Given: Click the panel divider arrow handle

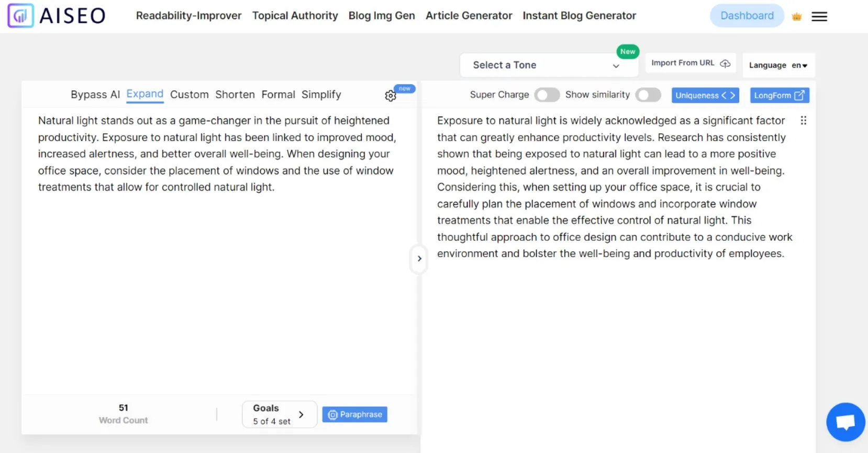Looking at the screenshot, I should coord(419,259).
